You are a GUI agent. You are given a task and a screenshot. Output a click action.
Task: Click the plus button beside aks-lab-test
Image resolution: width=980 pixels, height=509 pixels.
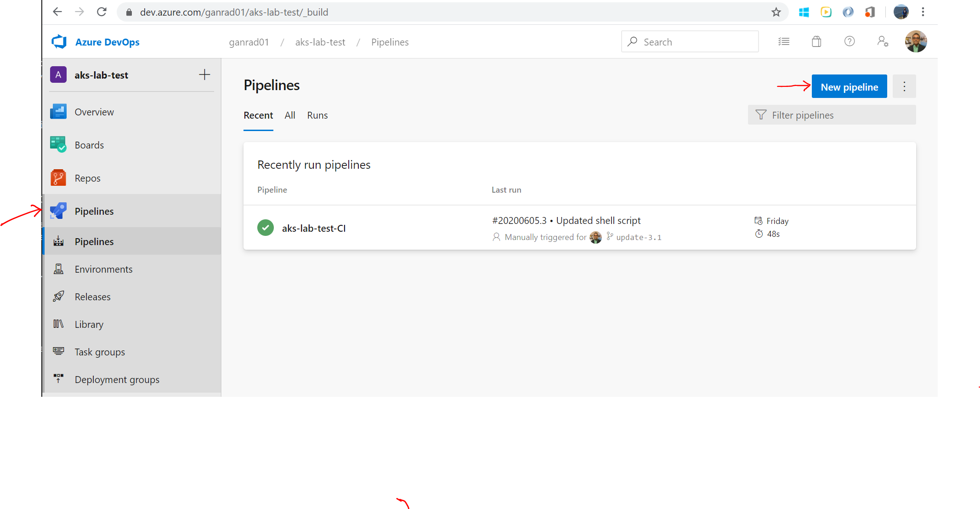(204, 75)
